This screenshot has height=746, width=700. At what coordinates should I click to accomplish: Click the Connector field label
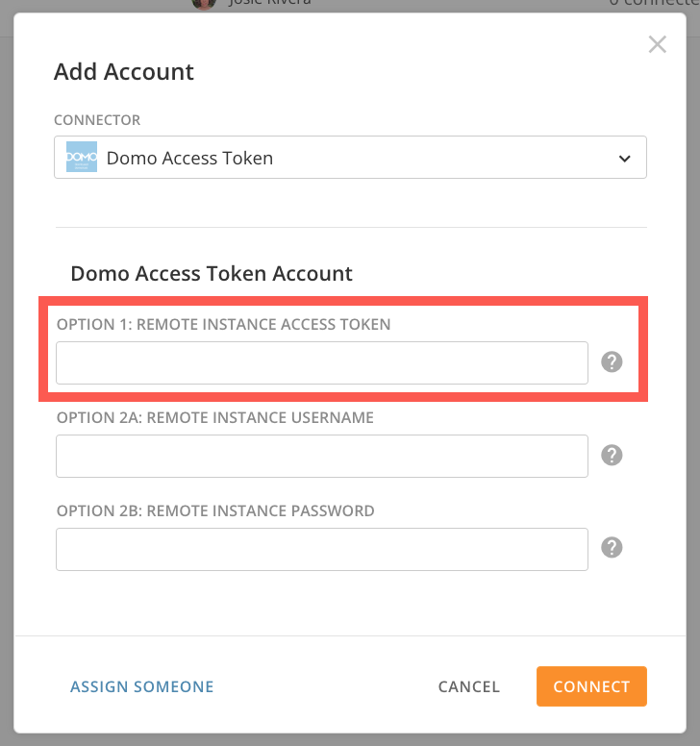click(97, 120)
